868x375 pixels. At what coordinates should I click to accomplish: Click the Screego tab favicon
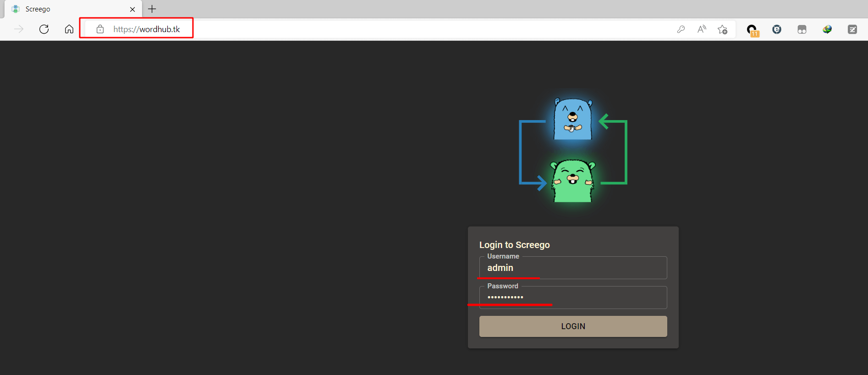[16, 9]
